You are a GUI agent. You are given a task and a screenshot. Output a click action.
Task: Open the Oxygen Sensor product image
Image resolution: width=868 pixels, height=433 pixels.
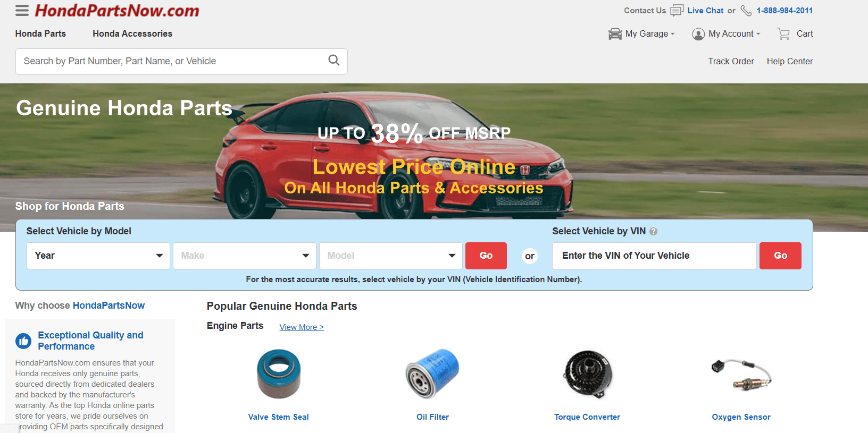[x=741, y=374]
